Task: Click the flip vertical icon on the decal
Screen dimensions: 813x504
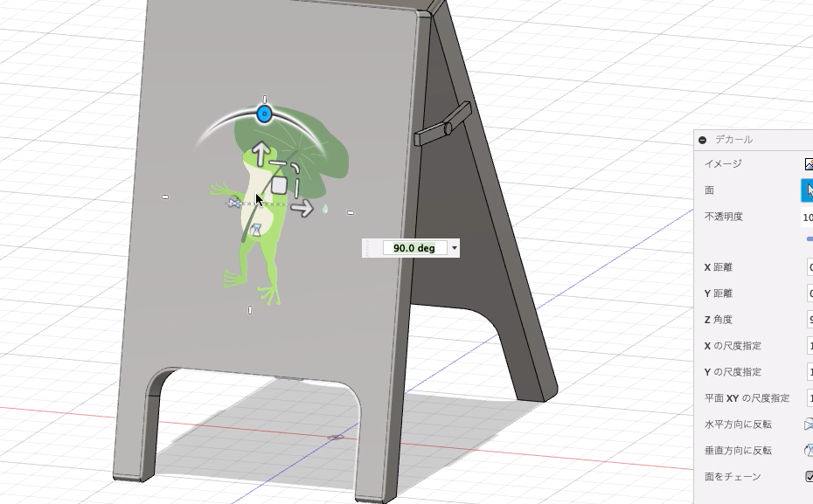Action: (x=256, y=230)
